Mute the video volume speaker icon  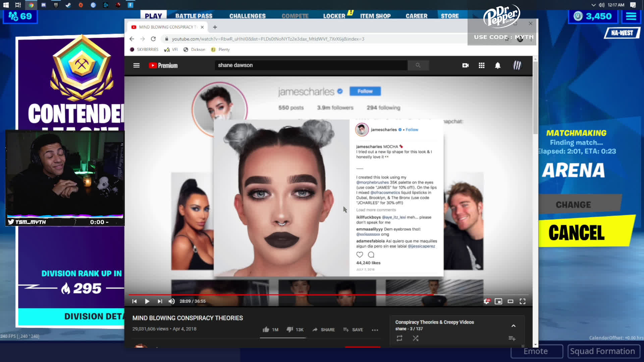[172, 301]
